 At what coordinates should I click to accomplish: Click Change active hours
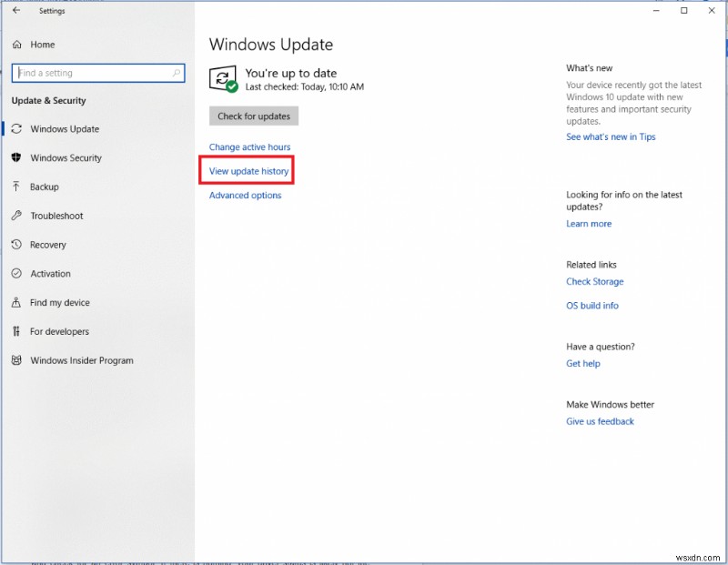[249, 146]
